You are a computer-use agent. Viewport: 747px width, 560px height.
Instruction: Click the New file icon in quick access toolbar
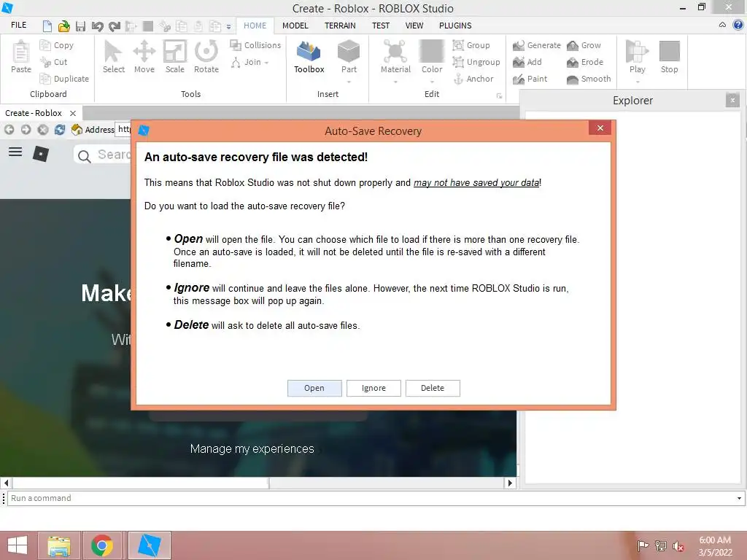tap(47, 26)
